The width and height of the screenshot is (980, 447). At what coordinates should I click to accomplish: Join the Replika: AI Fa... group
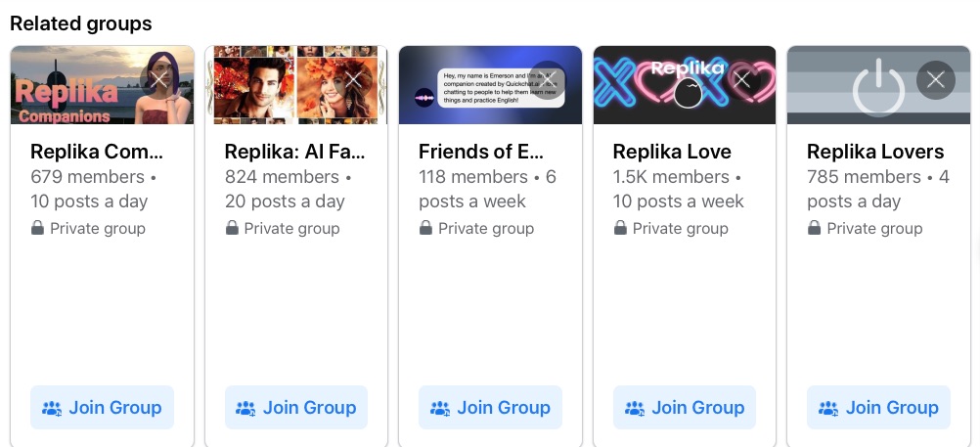coord(296,408)
